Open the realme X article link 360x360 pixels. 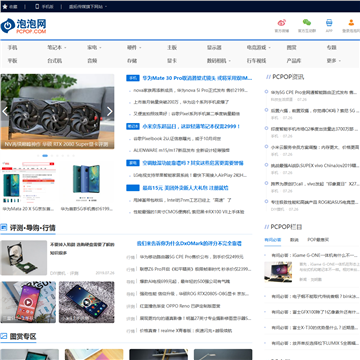[x=186, y=331]
